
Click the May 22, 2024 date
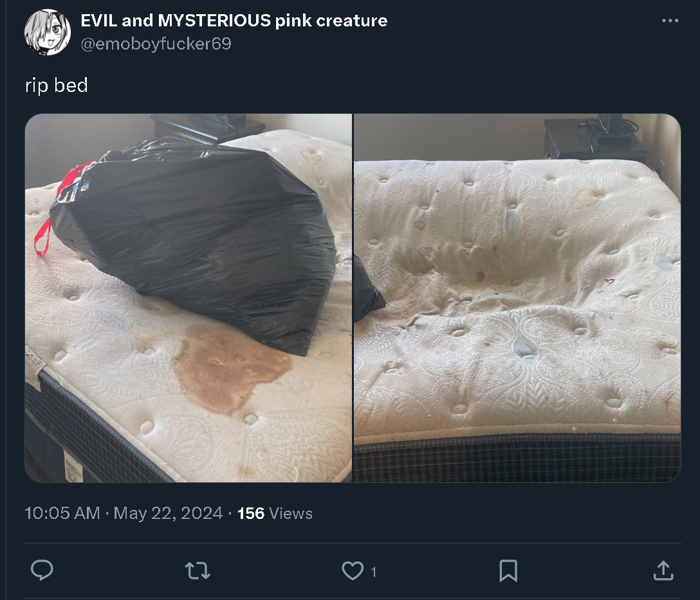[168, 513]
